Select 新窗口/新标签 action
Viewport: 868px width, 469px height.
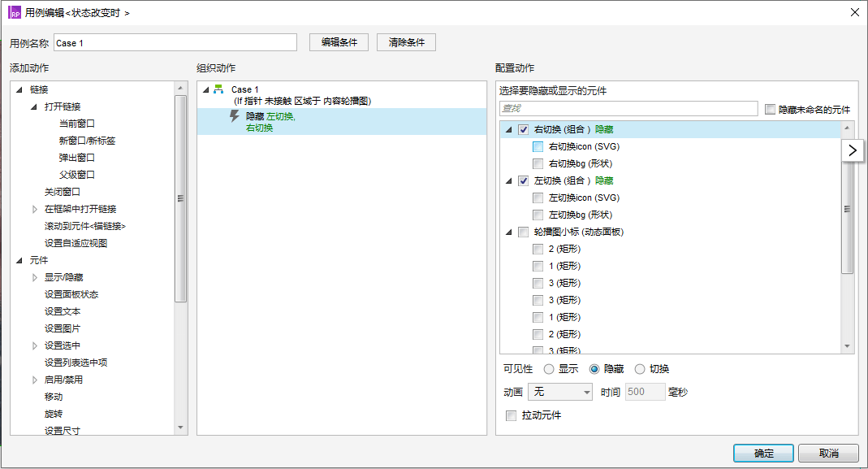point(87,141)
